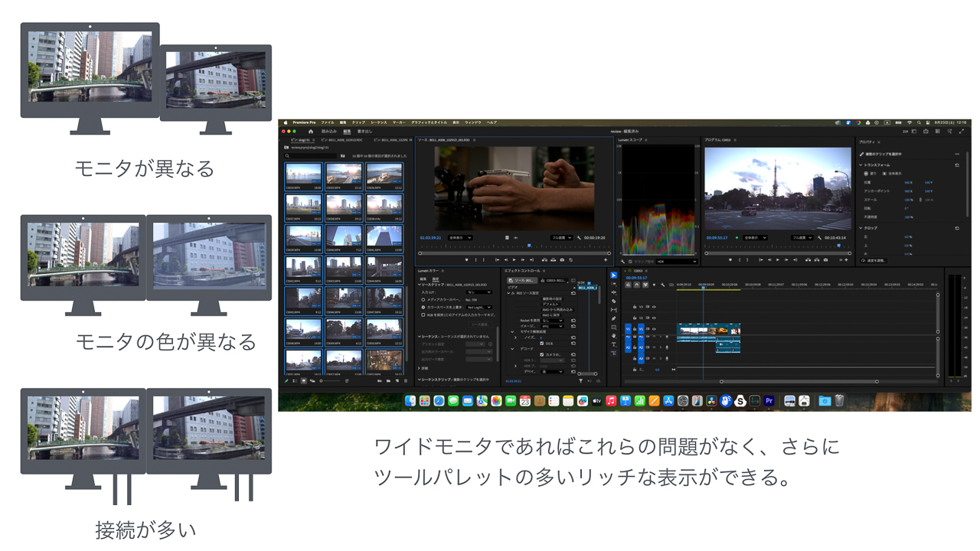Select the Type tool
This screenshot has height=551, width=980.
(613, 344)
